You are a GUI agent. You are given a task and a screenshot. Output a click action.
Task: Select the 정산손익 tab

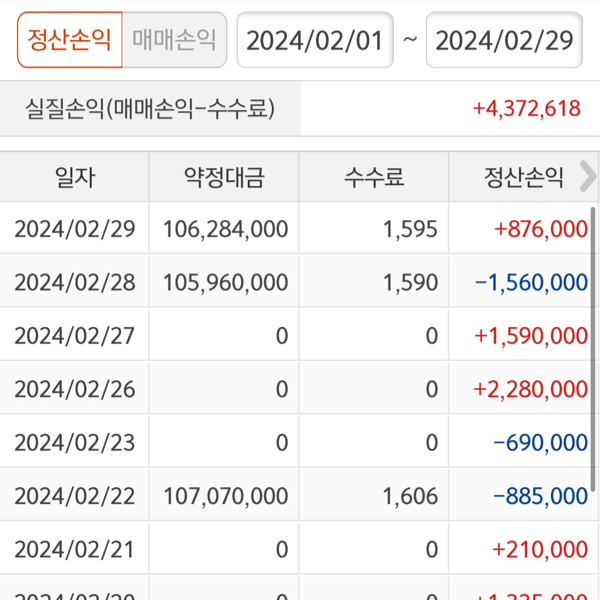[70, 40]
